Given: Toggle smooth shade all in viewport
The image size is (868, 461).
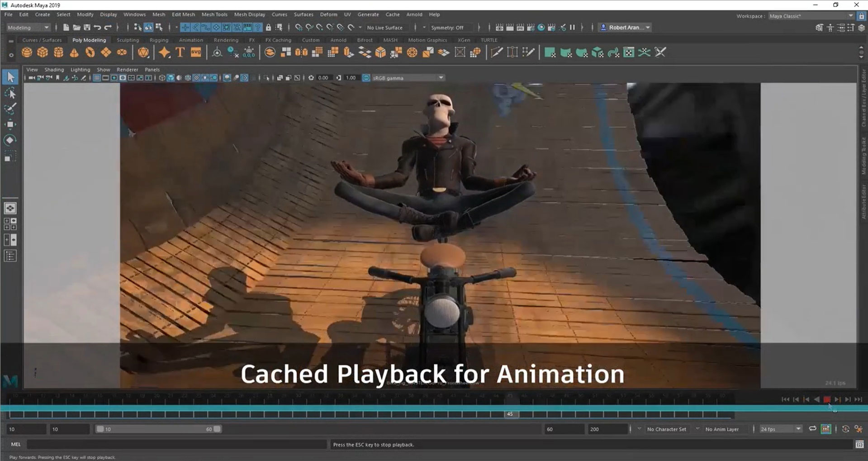Looking at the screenshot, I should [171, 78].
